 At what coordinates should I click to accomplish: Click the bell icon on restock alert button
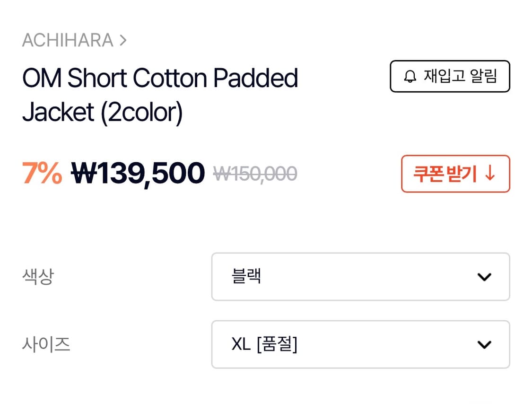(410, 76)
